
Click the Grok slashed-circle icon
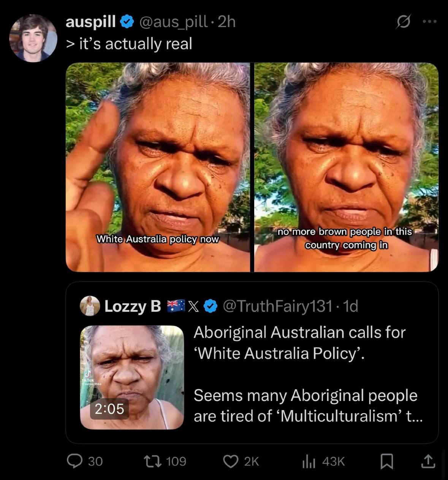403,22
